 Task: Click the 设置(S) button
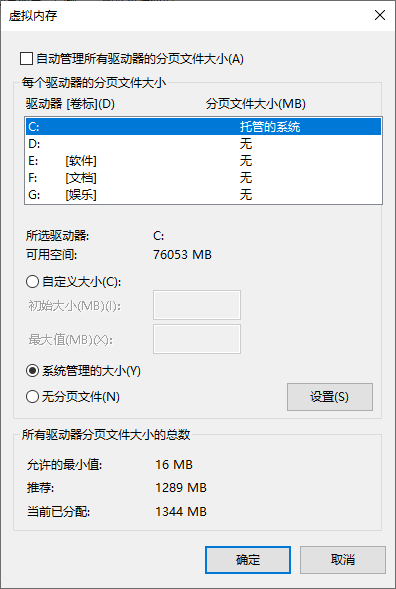330,397
